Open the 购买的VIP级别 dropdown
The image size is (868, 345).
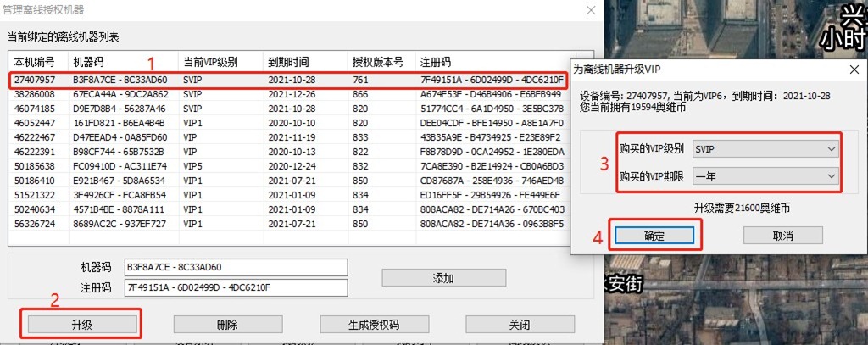point(764,148)
